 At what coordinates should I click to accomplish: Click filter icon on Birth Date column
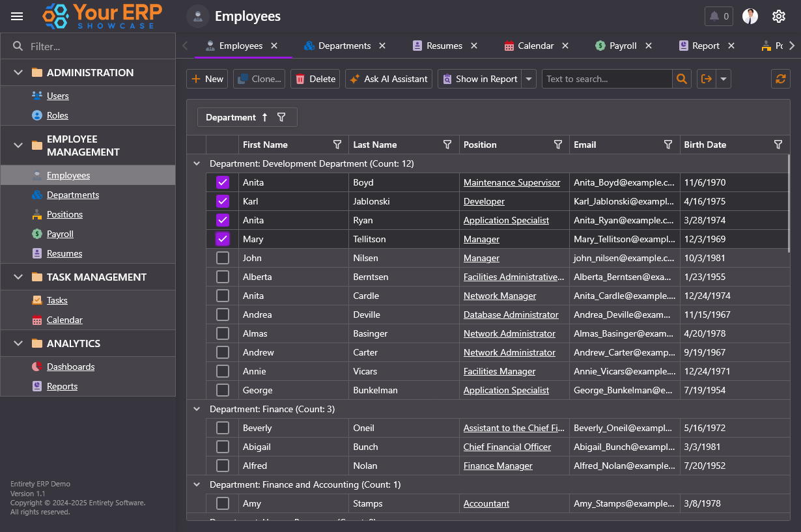[x=778, y=145]
